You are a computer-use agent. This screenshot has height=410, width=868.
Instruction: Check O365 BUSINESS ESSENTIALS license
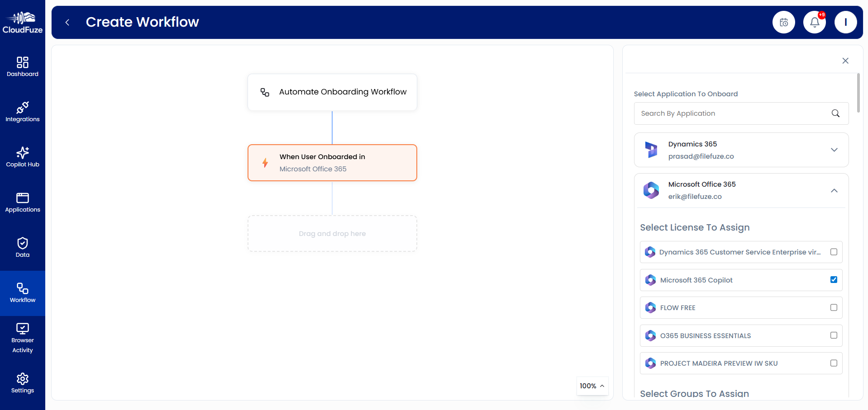[x=834, y=335]
